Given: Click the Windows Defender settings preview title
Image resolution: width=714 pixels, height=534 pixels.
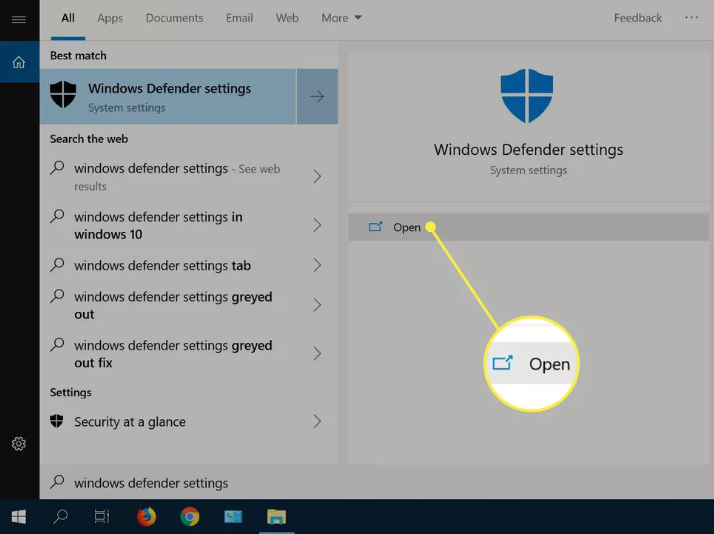Looking at the screenshot, I should (528, 150).
